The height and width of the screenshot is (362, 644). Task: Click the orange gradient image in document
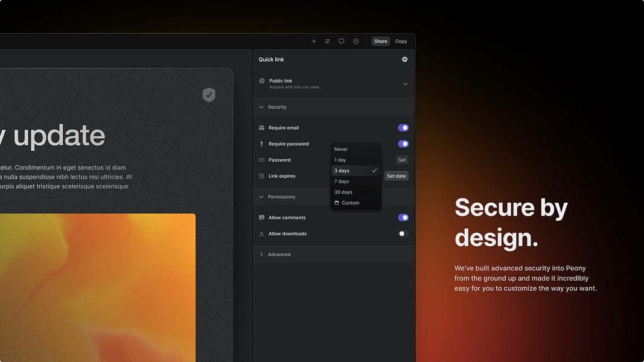tap(98, 287)
